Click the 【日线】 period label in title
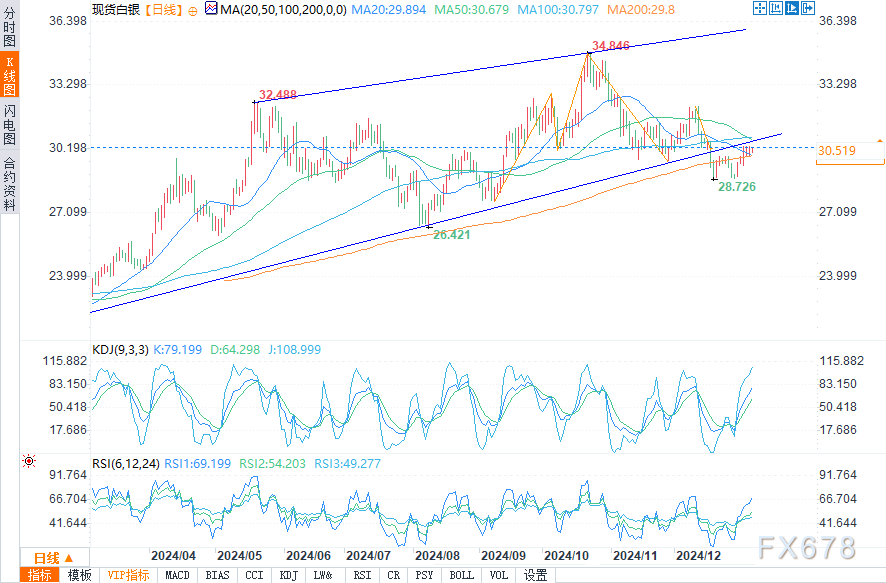The height and width of the screenshot is (583, 886). (163, 10)
